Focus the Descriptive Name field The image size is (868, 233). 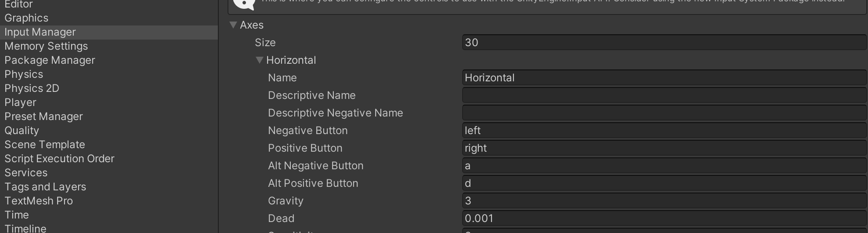663,95
